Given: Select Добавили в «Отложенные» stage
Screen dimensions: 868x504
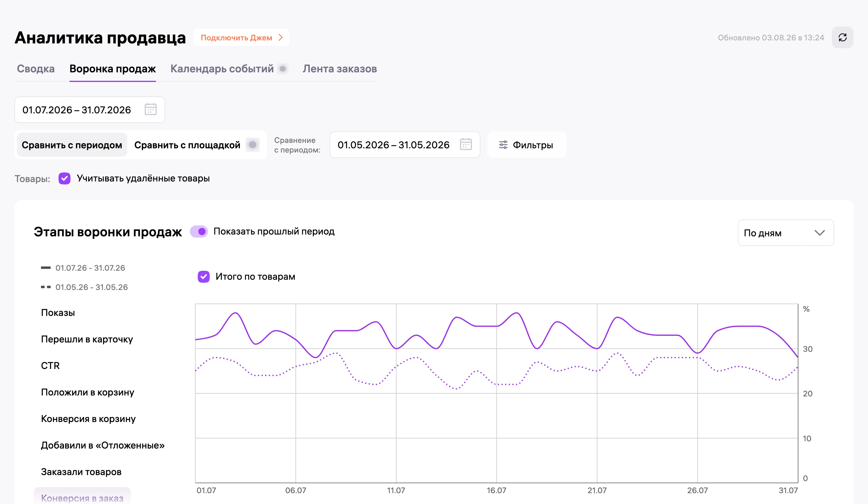Looking at the screenshot, I should pyautogui.click(x=103, y=445).
